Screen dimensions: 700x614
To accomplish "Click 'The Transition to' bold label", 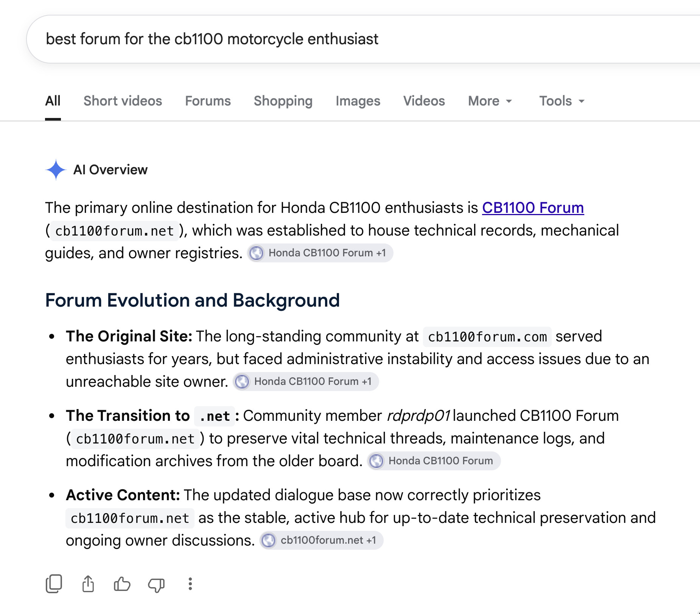I will pyautogui.click(x=128, y=416).
